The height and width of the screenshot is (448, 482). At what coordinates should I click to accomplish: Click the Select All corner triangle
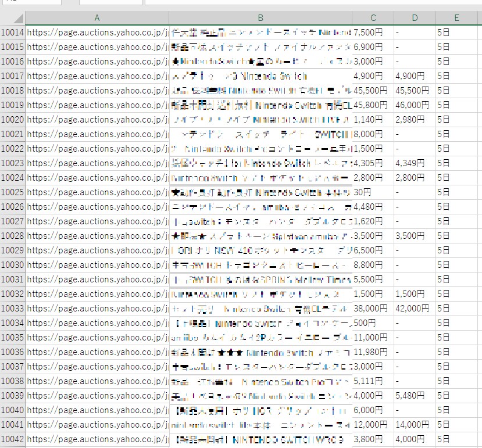(19, 19)
